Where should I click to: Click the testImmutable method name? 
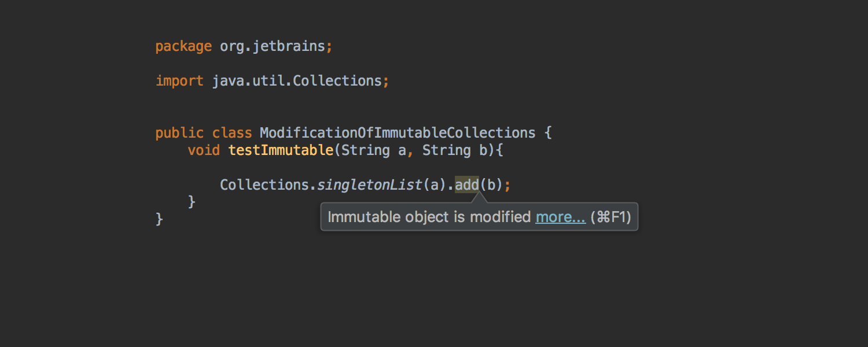(x=281, y=150)
